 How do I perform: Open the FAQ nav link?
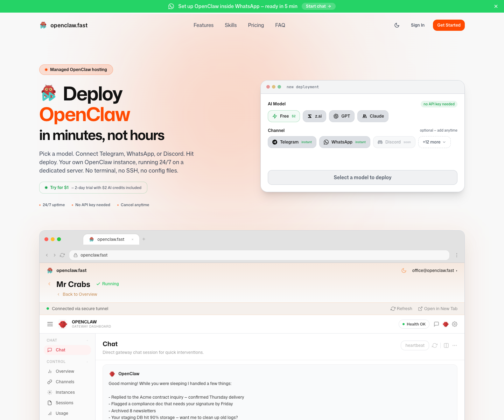(x=280, y=25)
